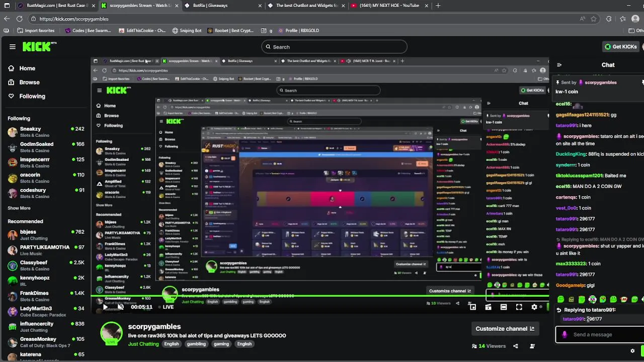Click the user icon right of share
The width and height of the screenshot is (644, 362).
click(x=532, y=346)
